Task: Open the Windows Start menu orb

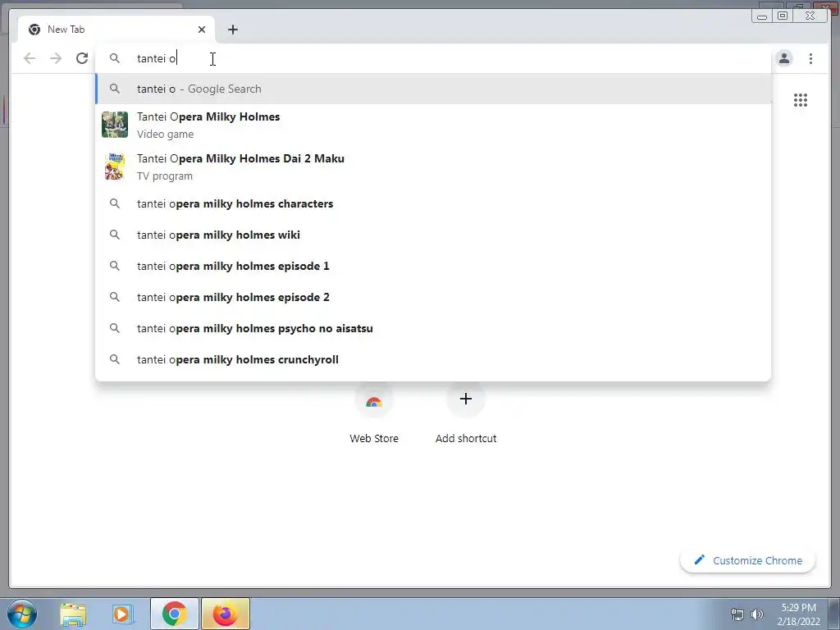Action: pos(22,614)
